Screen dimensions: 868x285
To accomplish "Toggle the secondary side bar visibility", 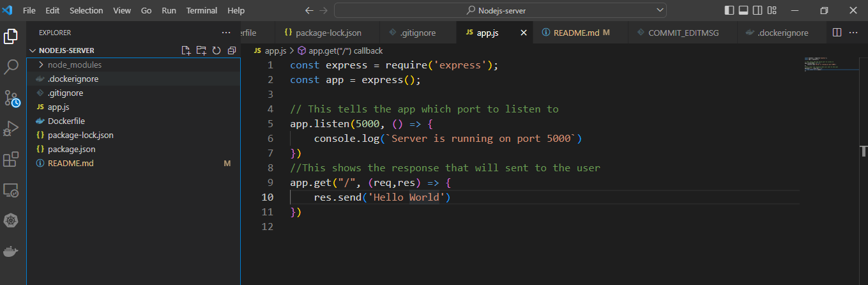I will 758,10.
